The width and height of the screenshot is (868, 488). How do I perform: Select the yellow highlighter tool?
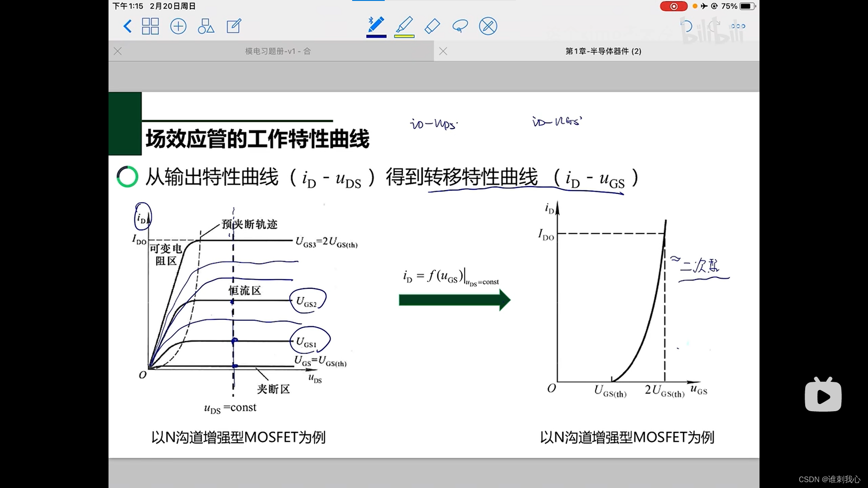pos(404,24)
